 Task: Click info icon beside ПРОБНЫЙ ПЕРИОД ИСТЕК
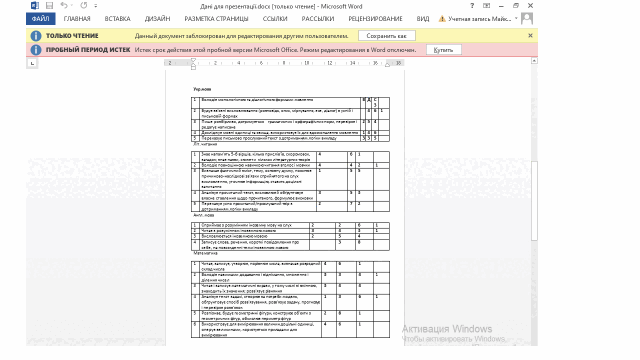(36, 50)
